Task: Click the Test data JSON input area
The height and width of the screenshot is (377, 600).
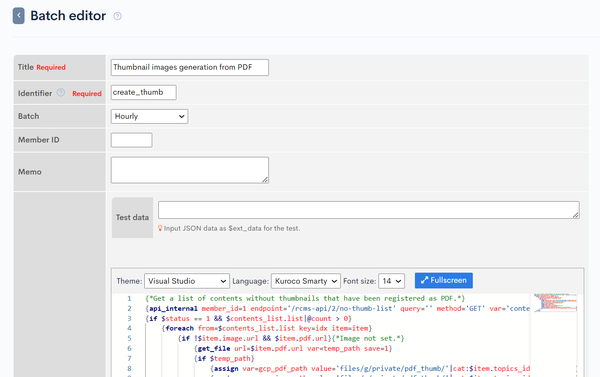Action: pyautogui.click(x=369, y=210)
